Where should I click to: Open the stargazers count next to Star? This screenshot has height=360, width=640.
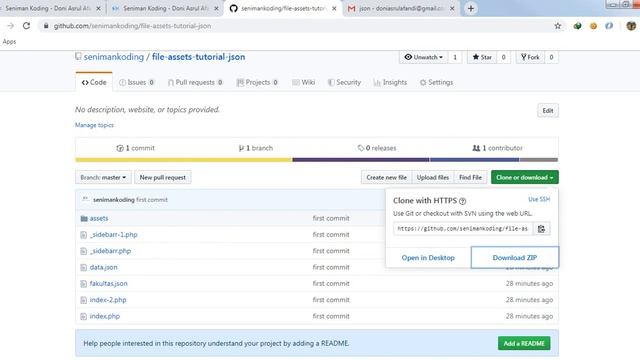503,57
